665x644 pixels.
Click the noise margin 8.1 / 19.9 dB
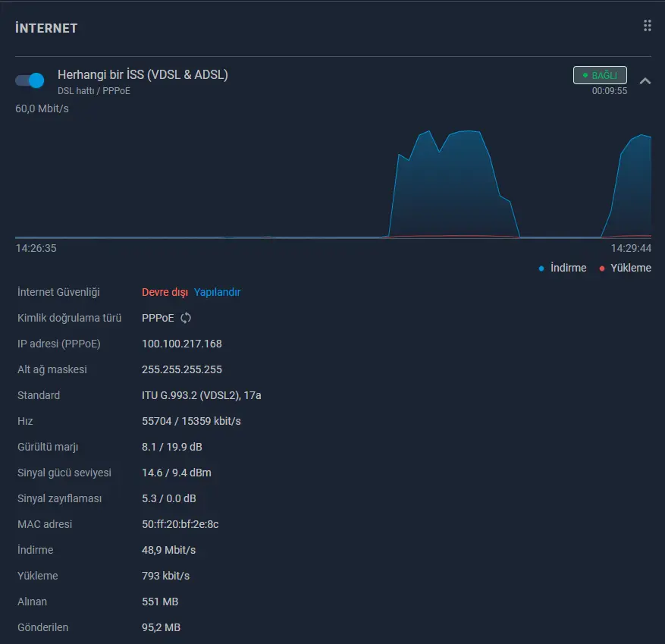click(172, 447)
